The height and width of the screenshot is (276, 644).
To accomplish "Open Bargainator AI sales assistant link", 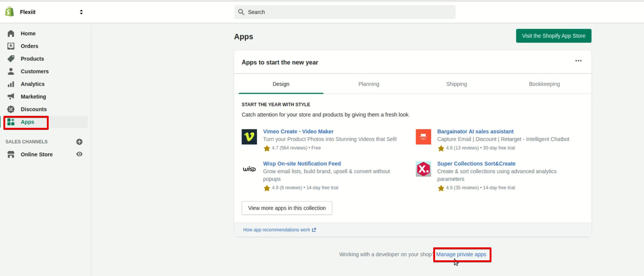I will click(475, 132).
